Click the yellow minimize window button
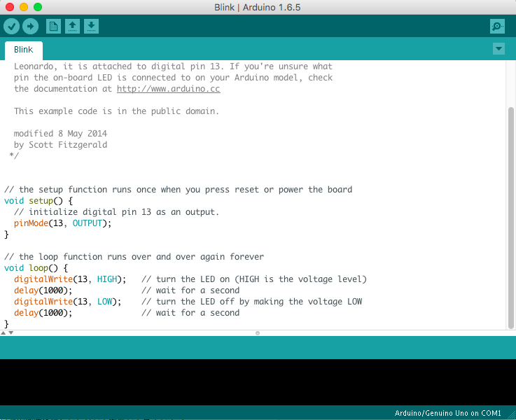 (x=24, y=7)
